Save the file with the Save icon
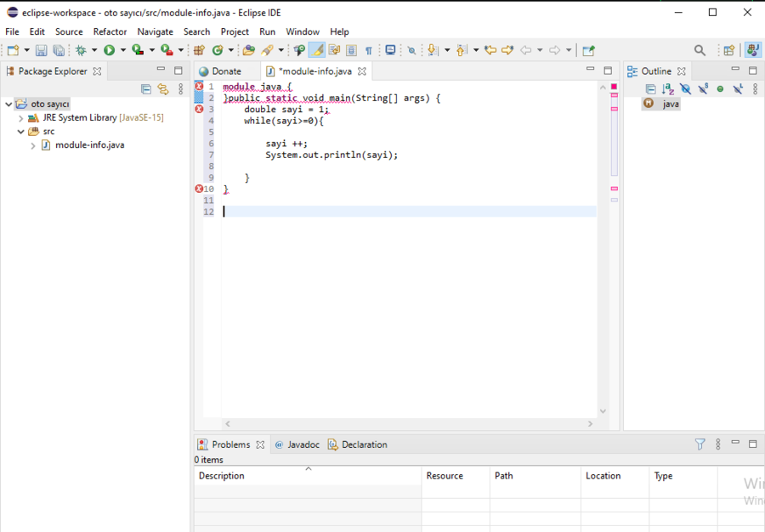Screen dimensions: 765x532 point(42,50)
